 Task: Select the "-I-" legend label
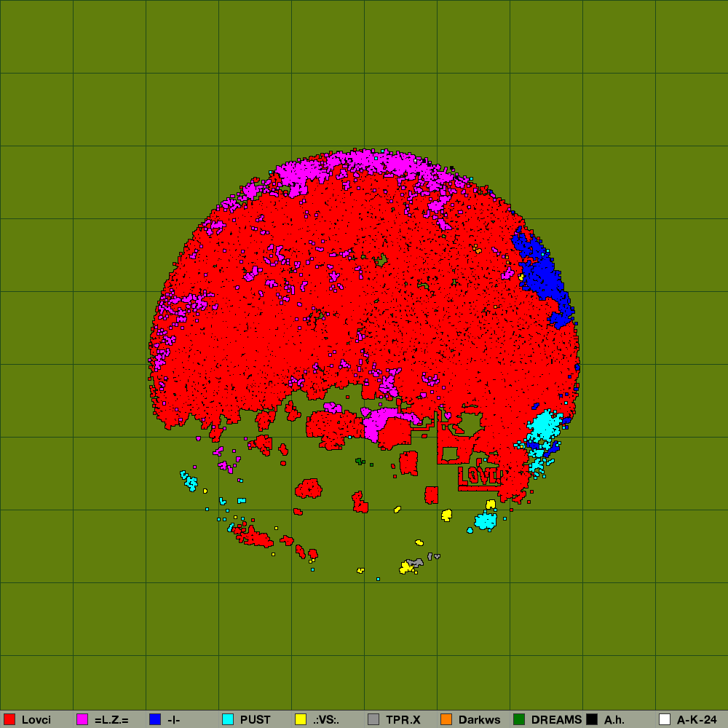(173, 720)
